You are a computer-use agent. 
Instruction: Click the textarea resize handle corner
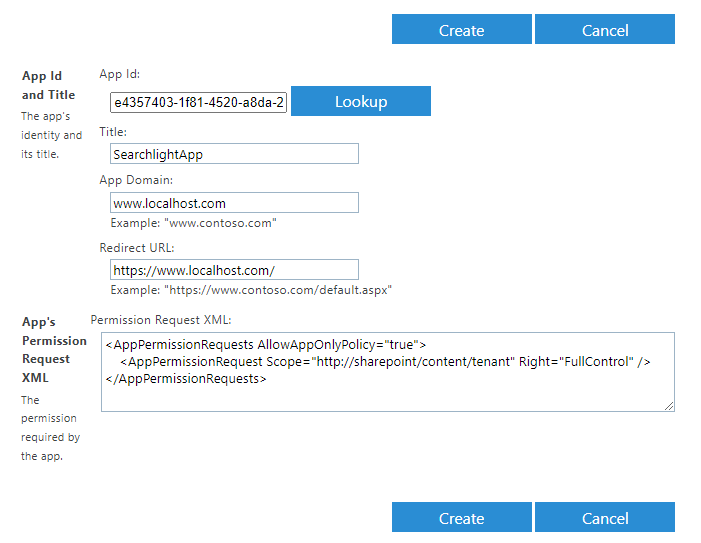tap(669, 406)
